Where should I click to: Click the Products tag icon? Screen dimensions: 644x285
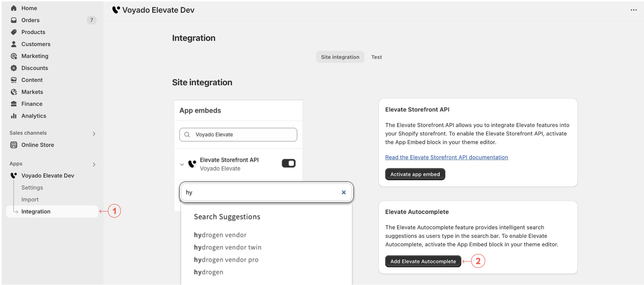coord(14,32)
